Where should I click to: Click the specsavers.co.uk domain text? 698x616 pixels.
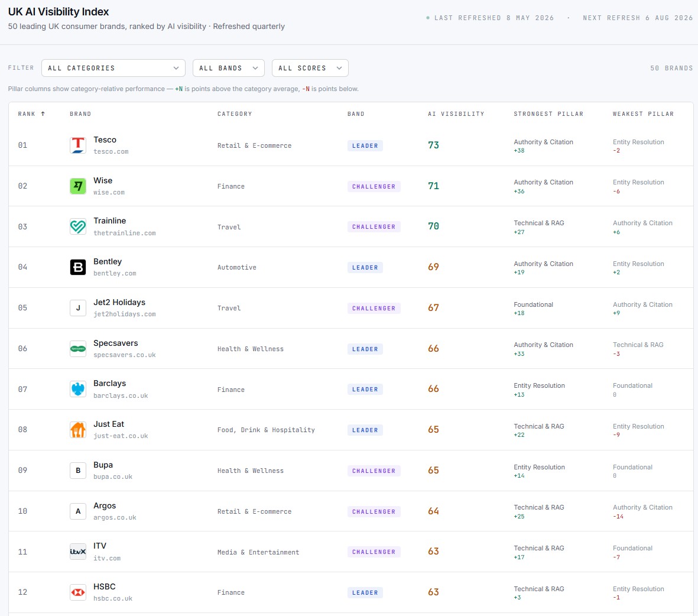pos(125,355)
